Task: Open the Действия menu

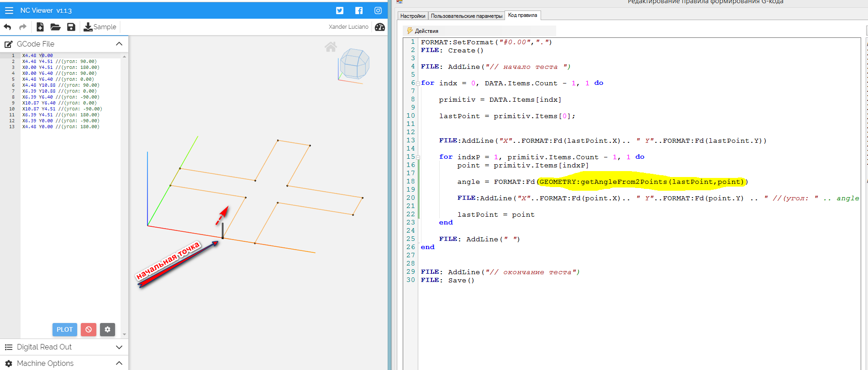Action: pos(422,31)
